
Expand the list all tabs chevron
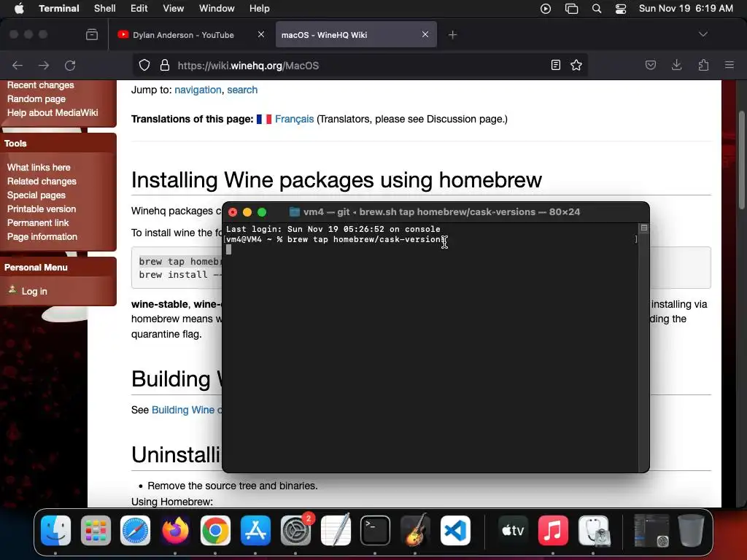click(x=703, y=34)
